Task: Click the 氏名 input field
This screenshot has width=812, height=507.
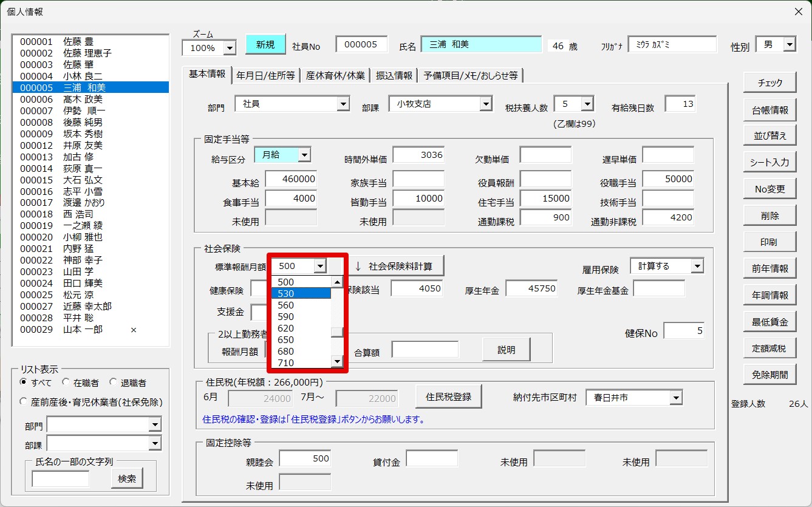Action: (x=481, y=44)
